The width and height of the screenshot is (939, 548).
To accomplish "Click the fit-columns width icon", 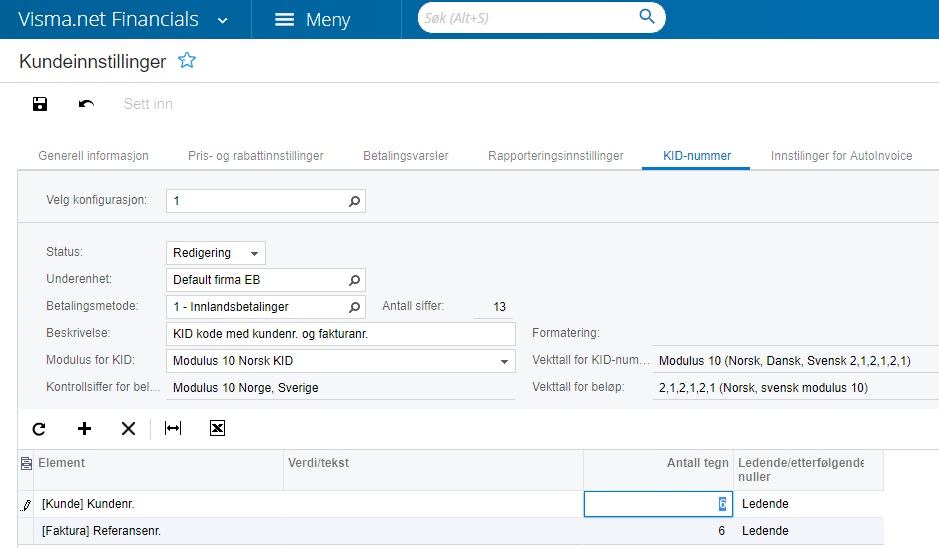I will click(x=173, y=428).
